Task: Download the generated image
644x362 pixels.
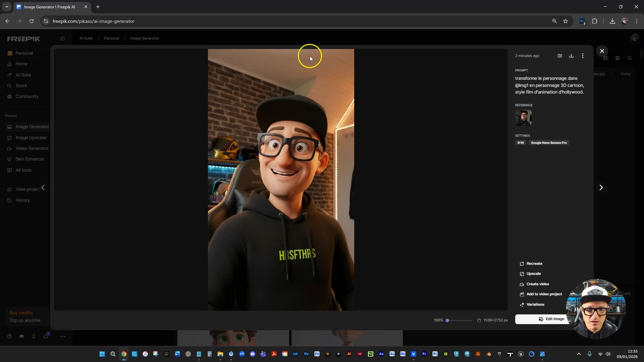Action: [571, 56]
